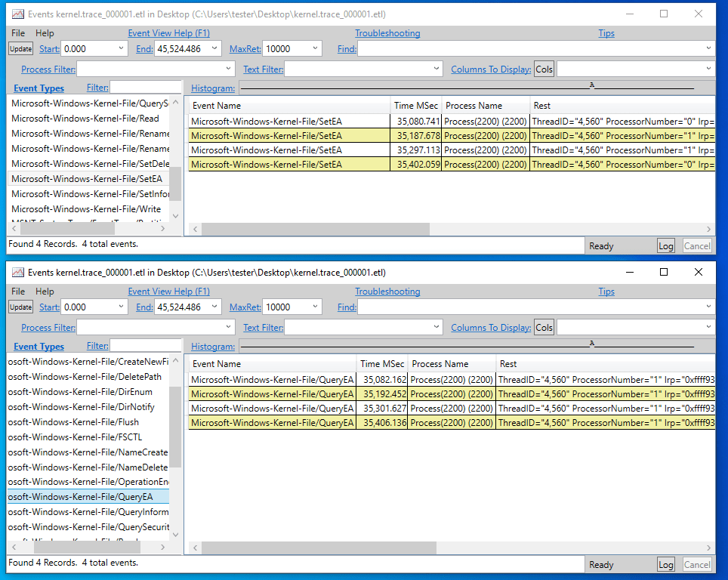
Task: Click the Log button in top window
Action: coord(665,245)
